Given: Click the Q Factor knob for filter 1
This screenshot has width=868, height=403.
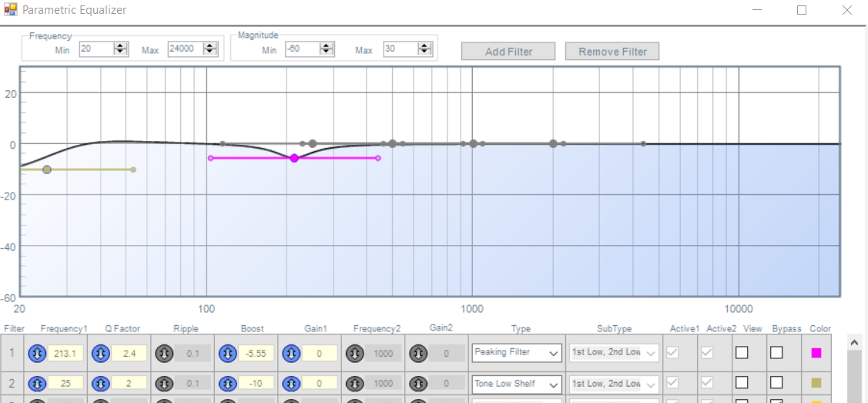Looking at the screenshot, I should click(99, 353).
